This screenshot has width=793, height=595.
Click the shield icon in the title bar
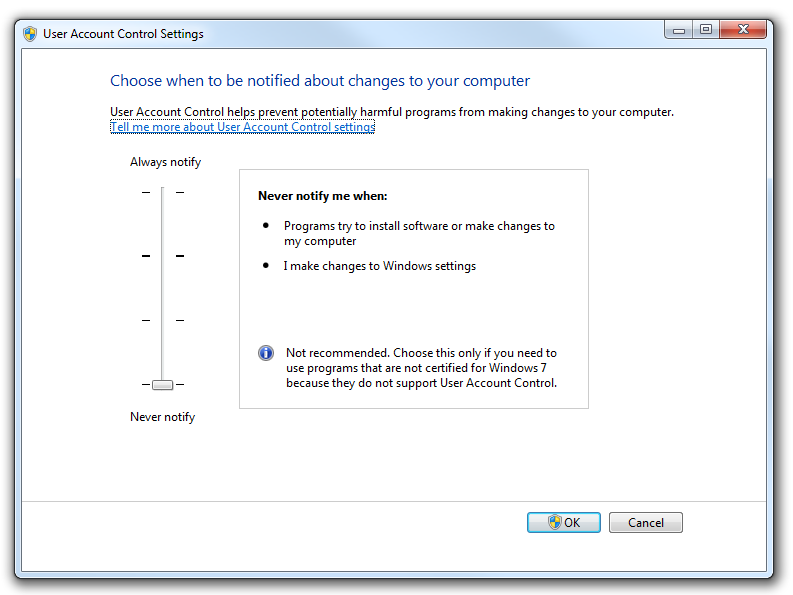click(x=30, y=33)
